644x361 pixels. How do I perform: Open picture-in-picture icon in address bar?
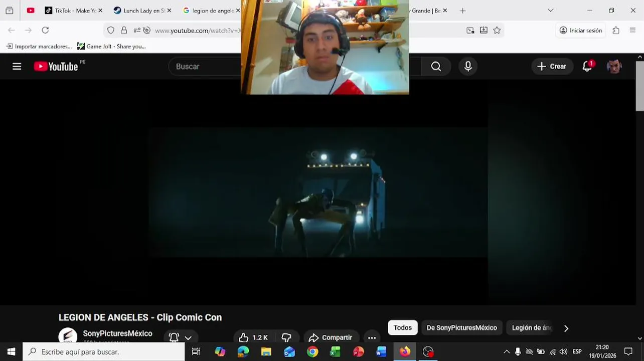pyautogui.click(x=470, y=31)
